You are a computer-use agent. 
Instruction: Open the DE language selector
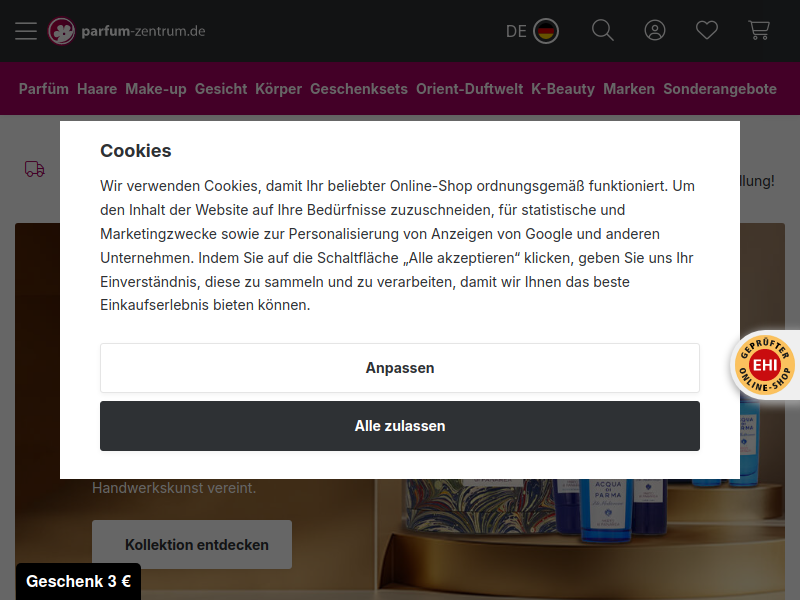coord(532,31)
